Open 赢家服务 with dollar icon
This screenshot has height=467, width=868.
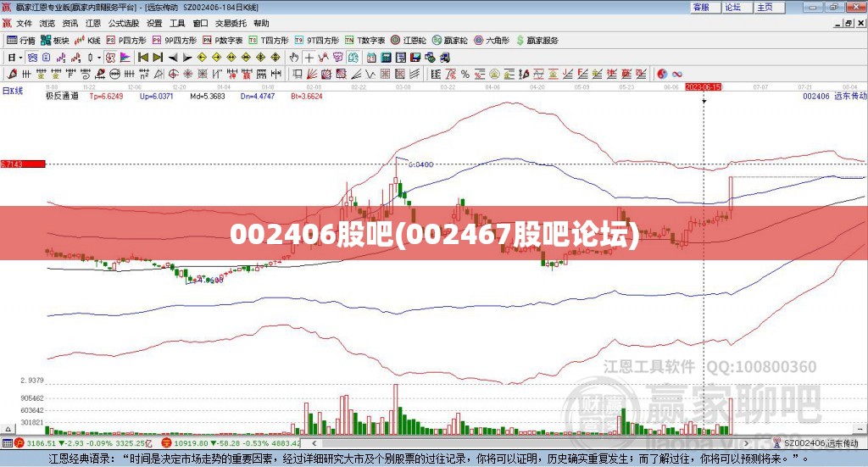coord(537,41)
